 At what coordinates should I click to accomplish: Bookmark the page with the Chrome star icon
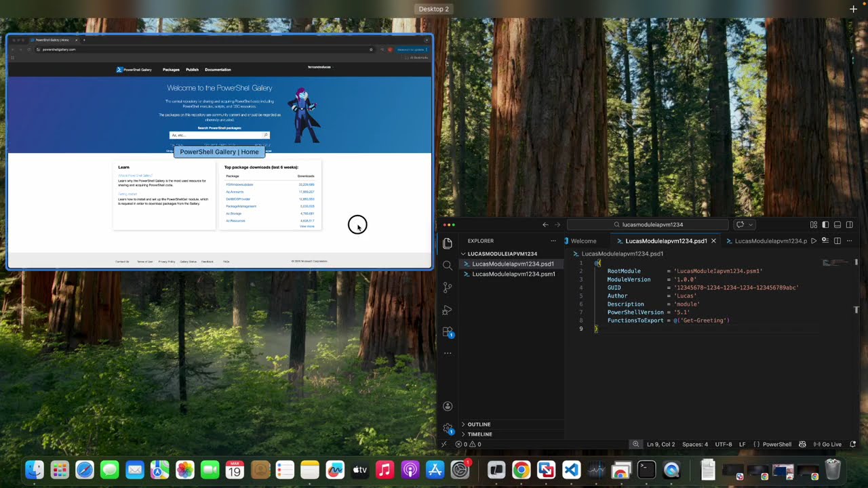(371, 49)
